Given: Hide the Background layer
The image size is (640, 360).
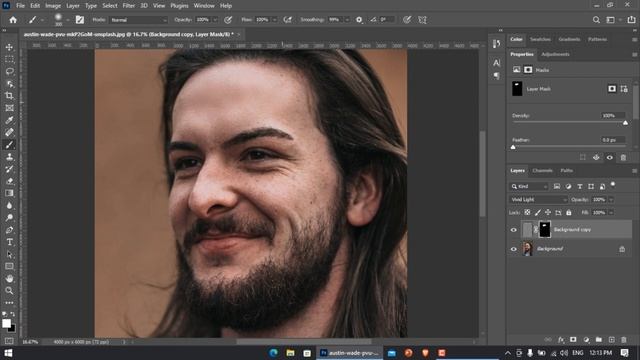Looking at the screenshot, I should coord(514,249).
